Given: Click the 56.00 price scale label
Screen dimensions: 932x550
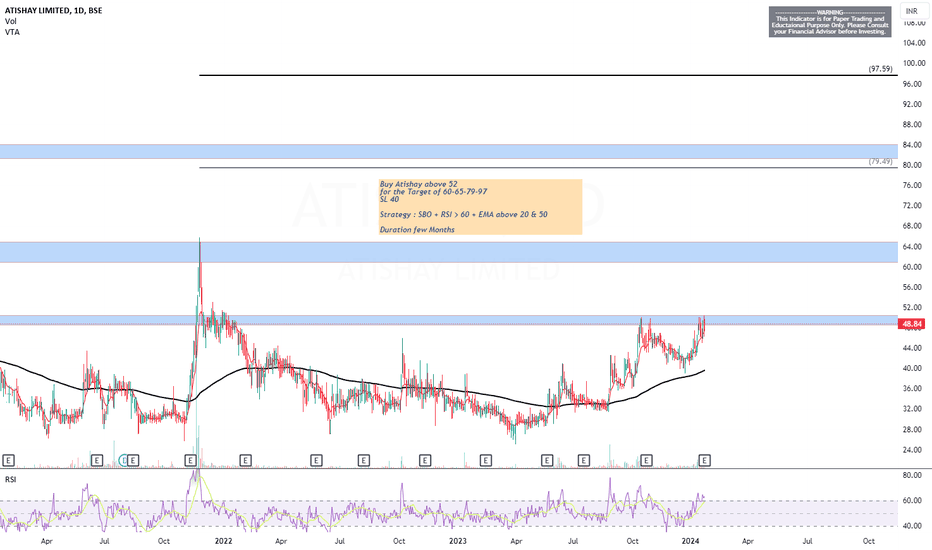Looking at the screenshot, I should [914, 287].
